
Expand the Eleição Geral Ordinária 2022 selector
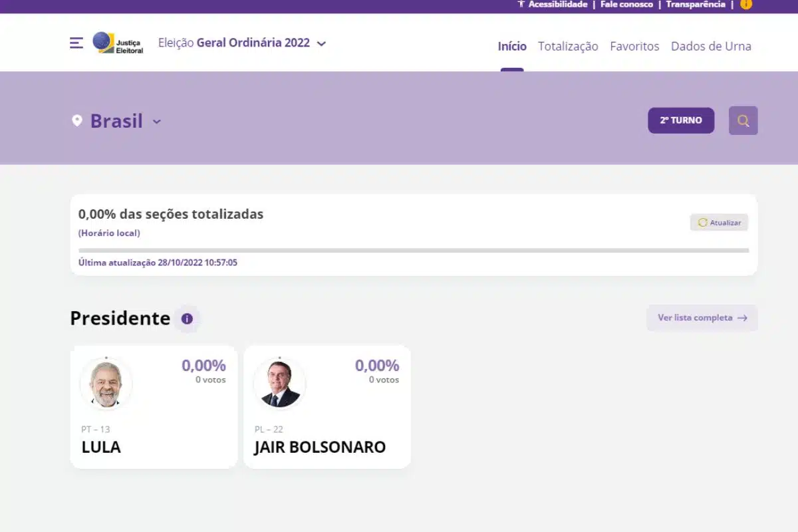321,43
